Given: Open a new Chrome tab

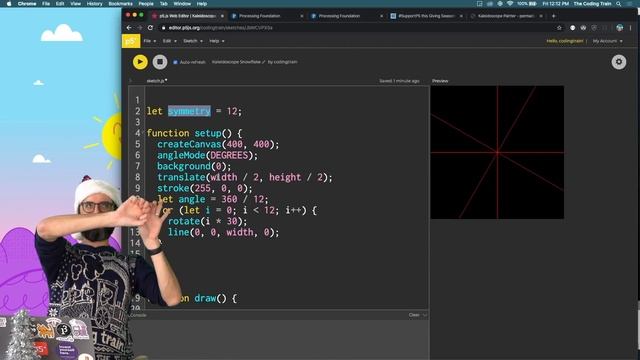Looking at the screenshot, I should tap(553, 16).
